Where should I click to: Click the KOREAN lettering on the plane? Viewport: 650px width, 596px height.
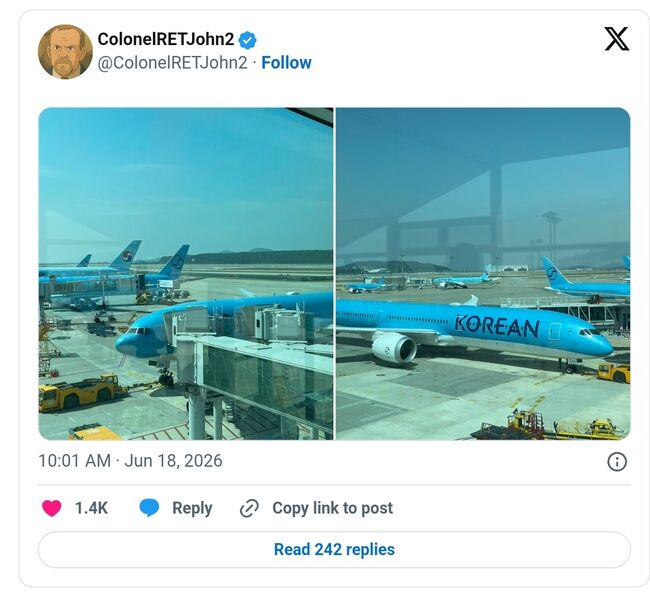pyautogui.click(x=497, y=327)
